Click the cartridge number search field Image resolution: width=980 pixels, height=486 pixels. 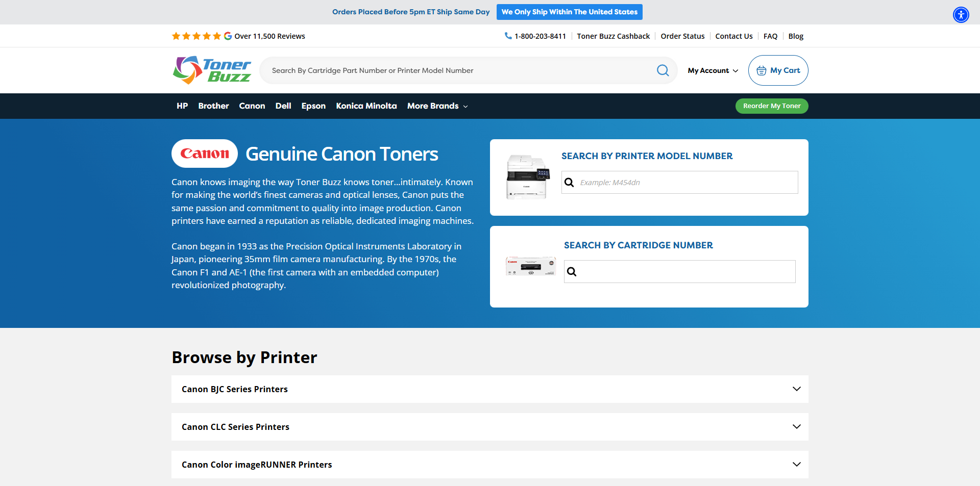click(679, 271)
